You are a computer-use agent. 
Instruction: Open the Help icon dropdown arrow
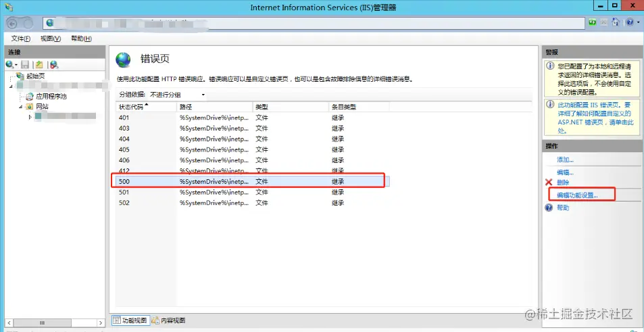coord(637,23)
